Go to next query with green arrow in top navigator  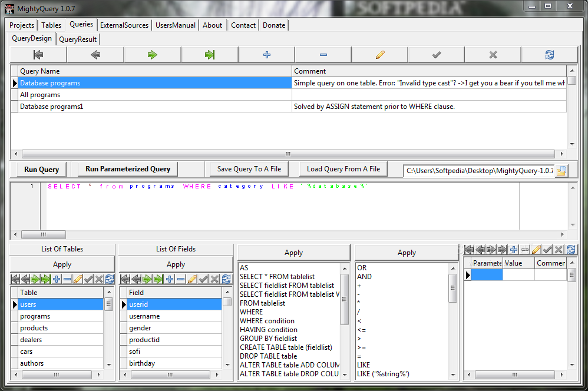[x=152, y=55]
